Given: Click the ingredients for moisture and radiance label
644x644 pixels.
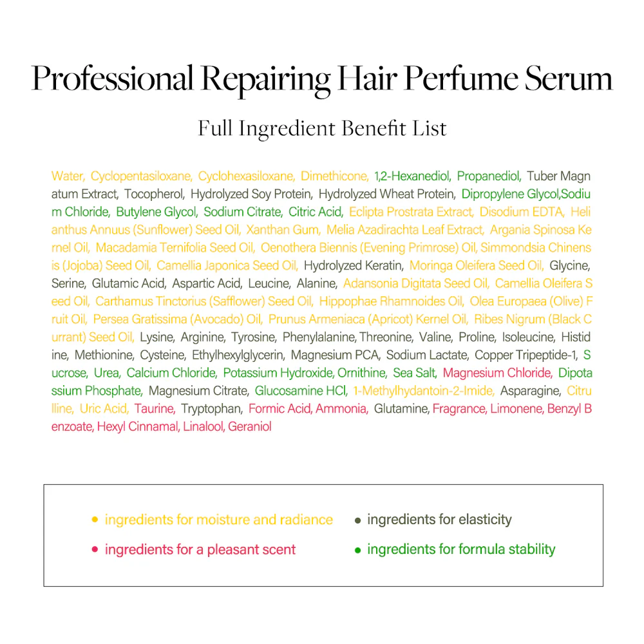Looking at the screenshot, I should [x=219, y=520].
